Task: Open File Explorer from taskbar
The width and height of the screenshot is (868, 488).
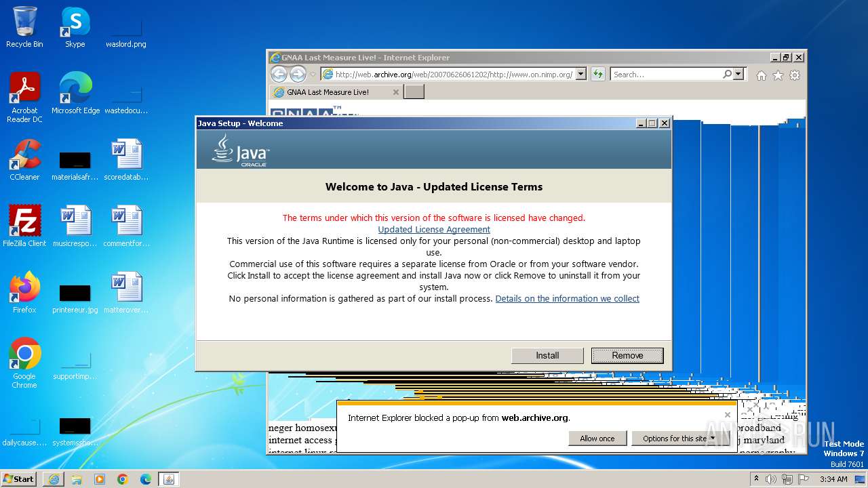Action: click(x=77, y=479)
